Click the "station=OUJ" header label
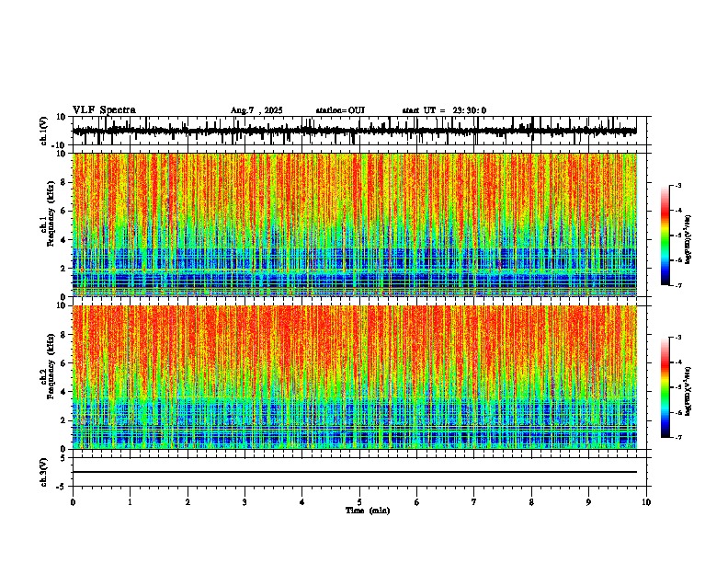Viewport: 728px width, 563px height. (x=340, y=110)
